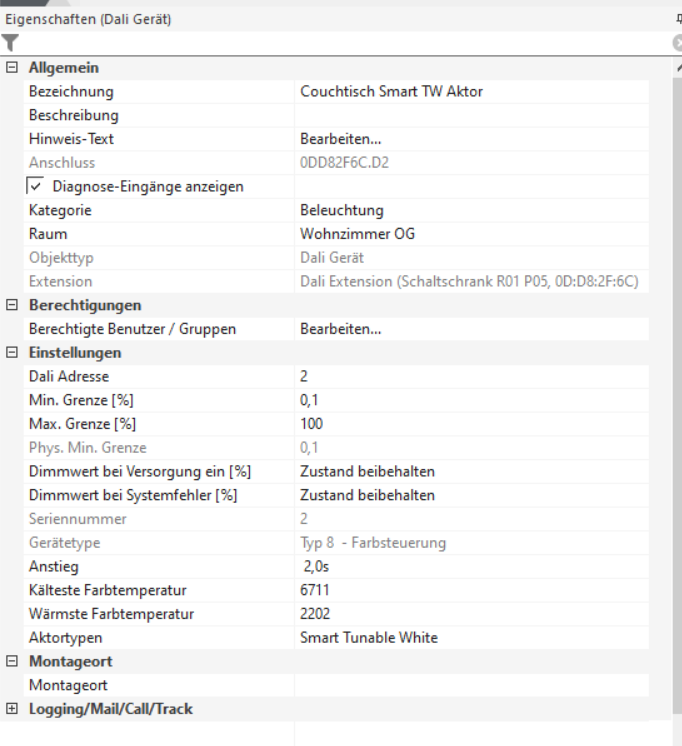Collapse the Montageort section

12,661
